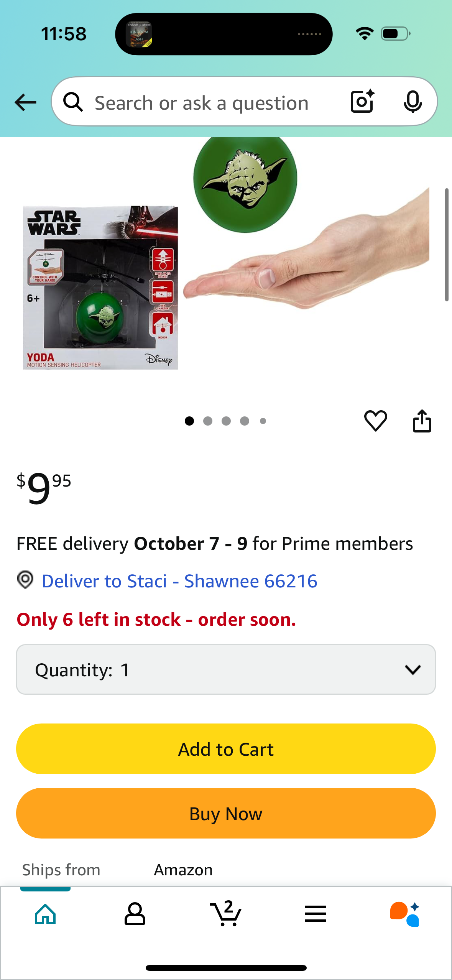
Task: Tap the Quantity chevron arrow
Action: (x=413, y=670)
